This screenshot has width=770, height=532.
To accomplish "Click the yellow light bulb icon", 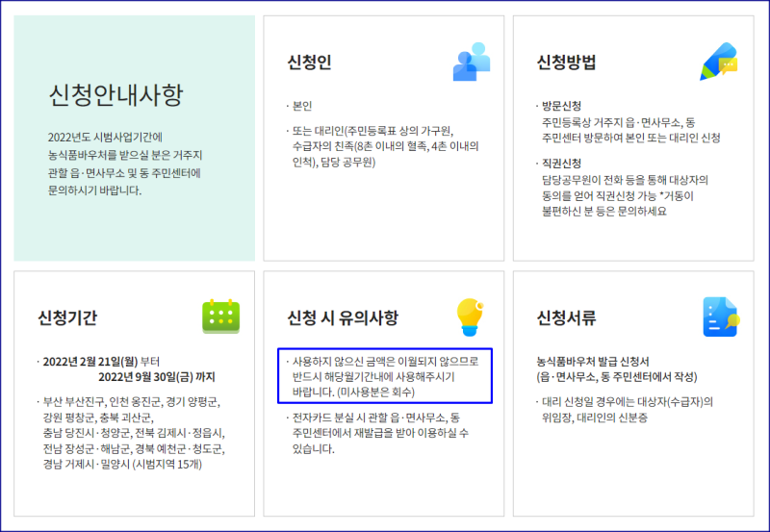I will tap(471, 317).
